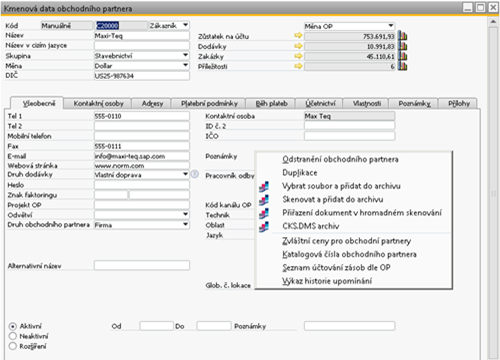Image resolution: width=500 pixels, height=360 pixels.
Task: Open the Platební podmínky tab
Action: (209, 103)
